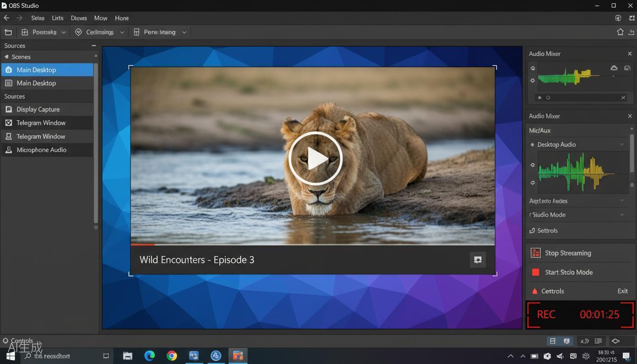The width and height of the screenshot is (637, 364).
Task: Click the red square next to Start Stdio Mode
Action: click(x=536, y=272)
